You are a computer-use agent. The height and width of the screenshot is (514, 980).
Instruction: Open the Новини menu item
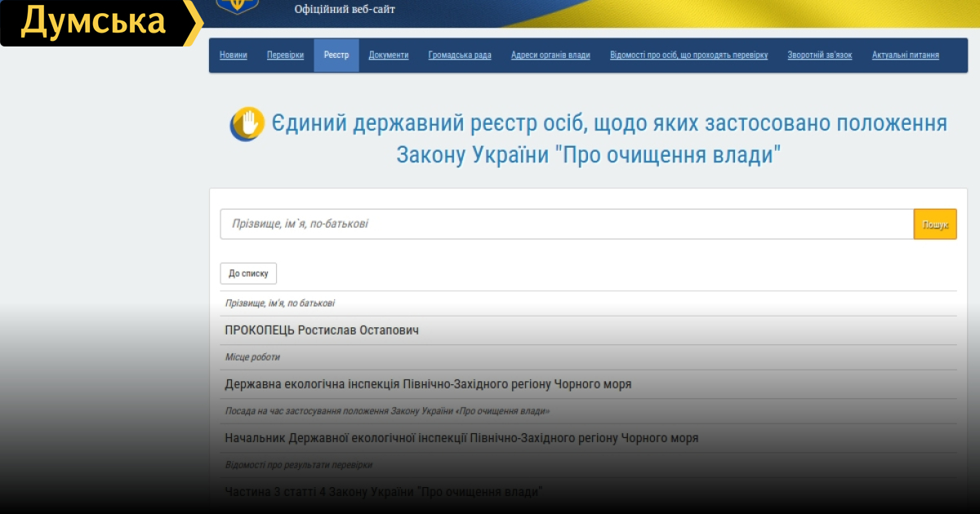pyautogui.click(x=234, y=55)
